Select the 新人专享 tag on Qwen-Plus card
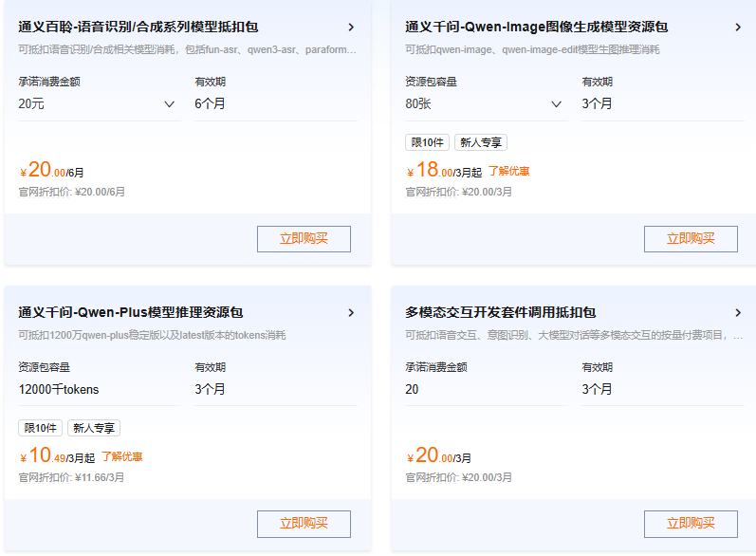 click(x=94, y=428)
